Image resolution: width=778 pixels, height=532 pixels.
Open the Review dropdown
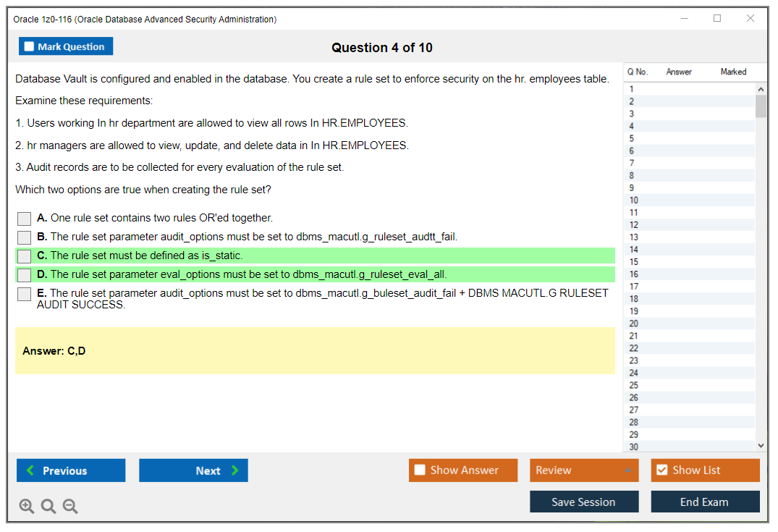pyautogui.click(x=583, y=470)
